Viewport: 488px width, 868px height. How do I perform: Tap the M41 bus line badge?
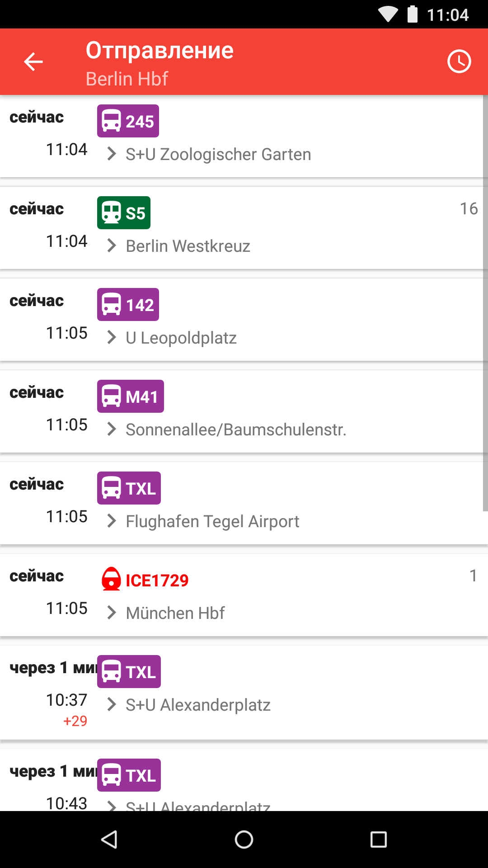click(130, 396)
